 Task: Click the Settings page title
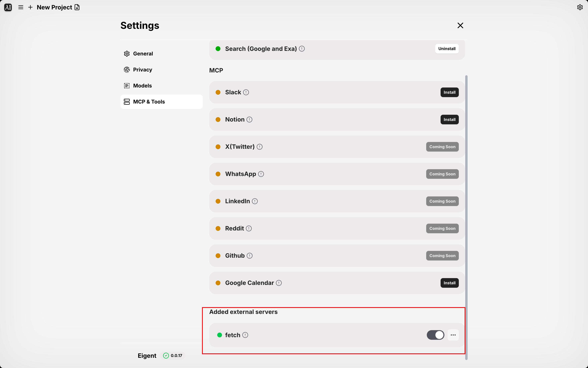click(x=140, y=26)
